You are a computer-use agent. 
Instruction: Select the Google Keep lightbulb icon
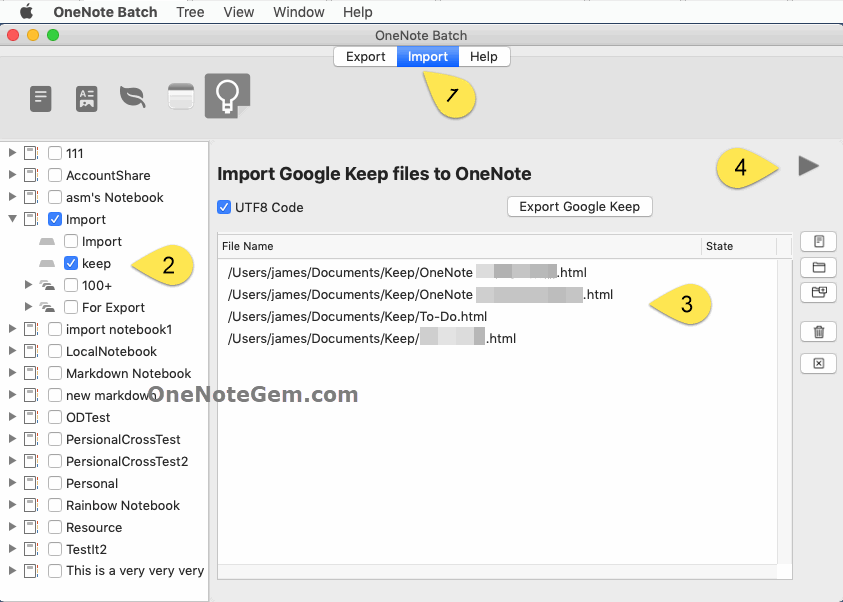coord(227,96)
